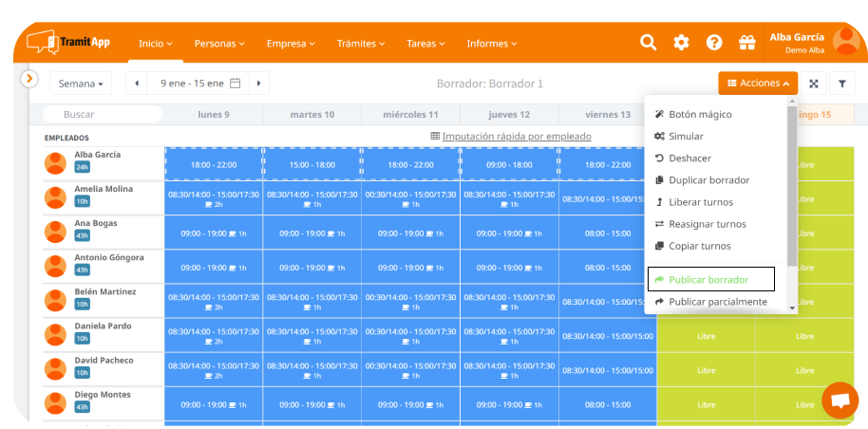Click the gift box icon
The height and width of the screenshot is (429, 868).
(746, 43)
